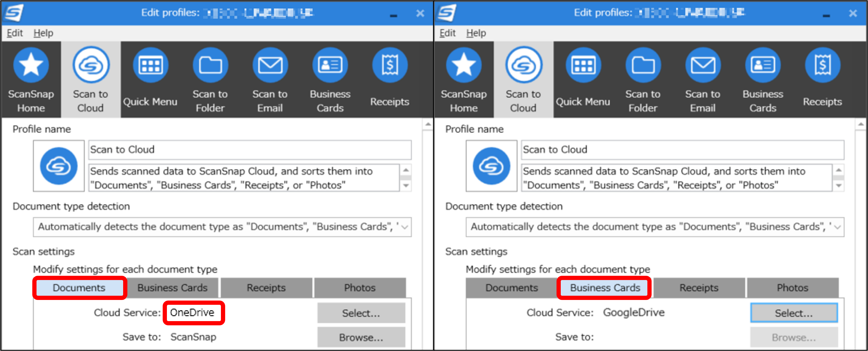Viewport: 868px width, 351px height.
Task: Click the description text box in right window
Action: pyautogui.click(x=677, y=178)
